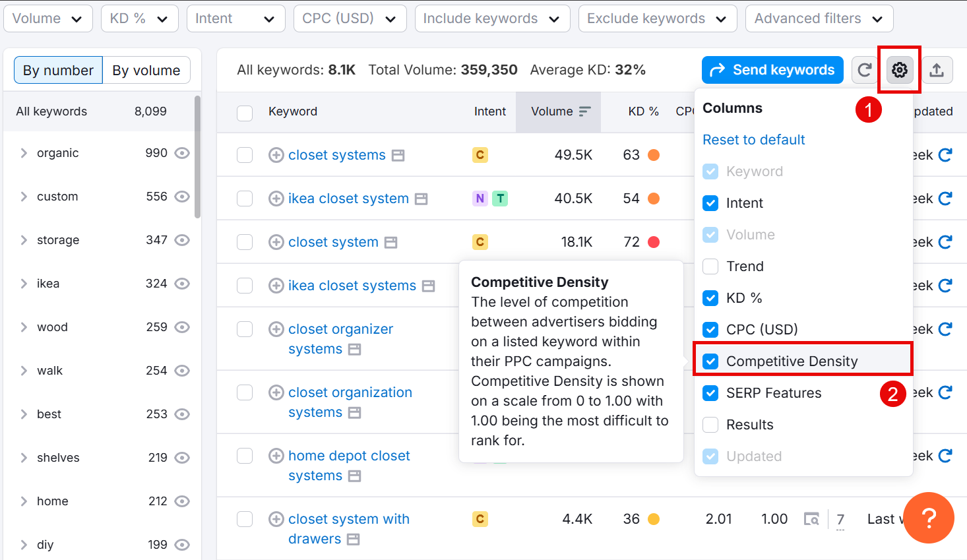Click Reset to default link
Viewport: 967px width, 560px height.
tap(754, 140)
